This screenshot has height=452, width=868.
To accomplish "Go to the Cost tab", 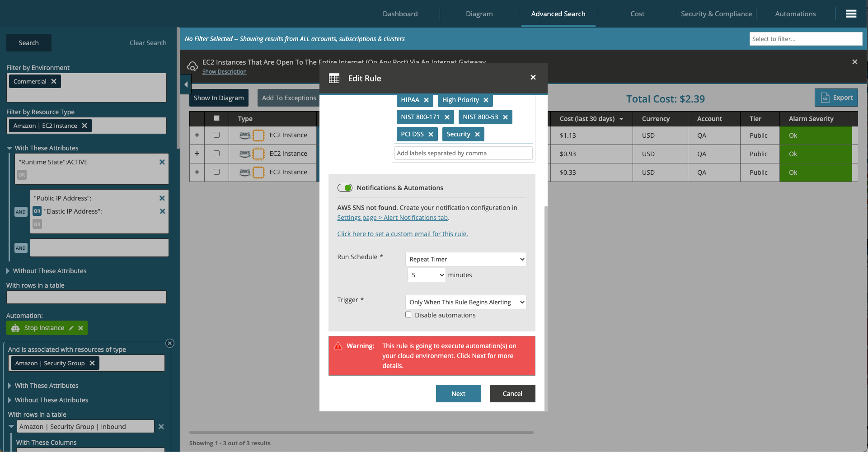I will click(x=638, y=14).
